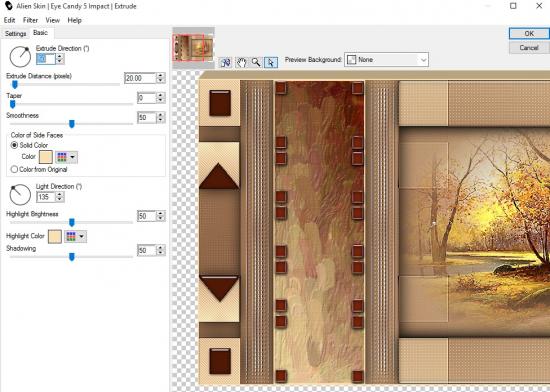Select the Solid Color radio button

tap(14, 145)
